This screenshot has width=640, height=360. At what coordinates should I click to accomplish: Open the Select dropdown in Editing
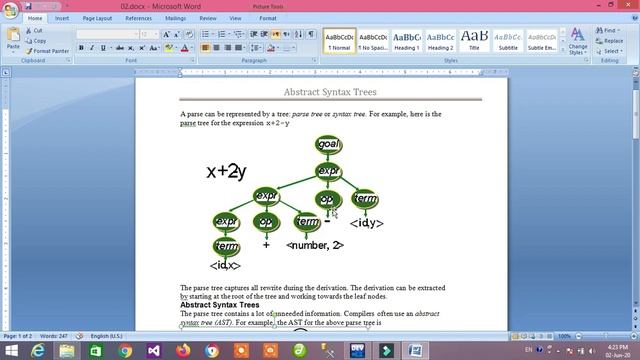click(608, 51)
